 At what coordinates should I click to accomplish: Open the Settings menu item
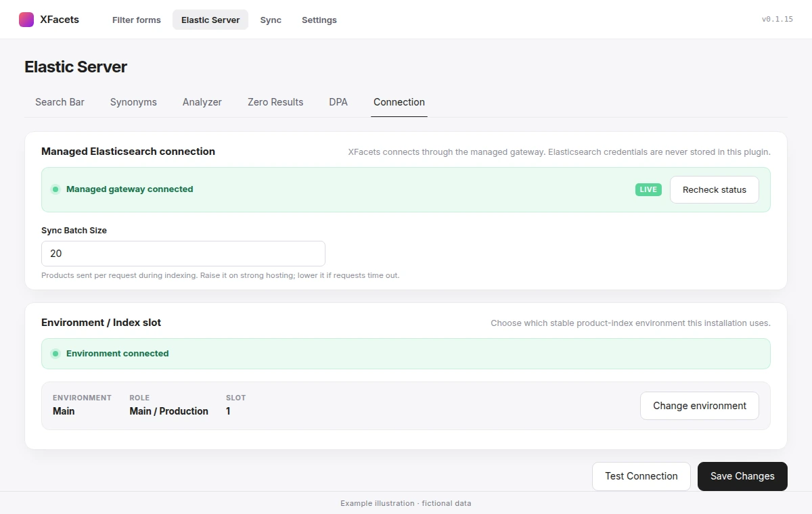point(319,20)
